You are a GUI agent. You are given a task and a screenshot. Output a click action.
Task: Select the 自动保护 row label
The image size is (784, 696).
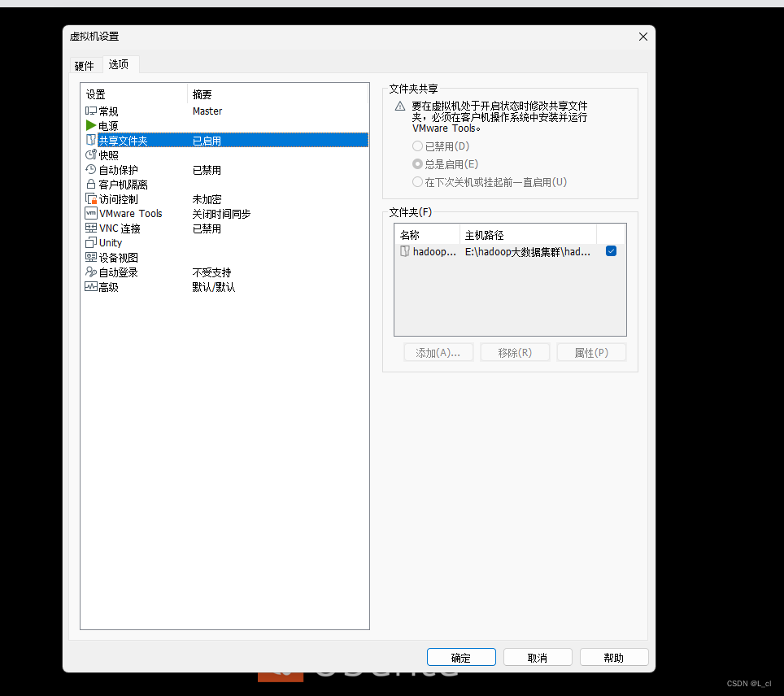click(118, 170)
